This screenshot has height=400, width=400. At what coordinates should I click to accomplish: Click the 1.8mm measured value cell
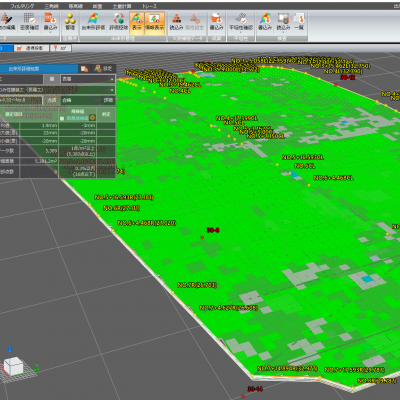39,126
